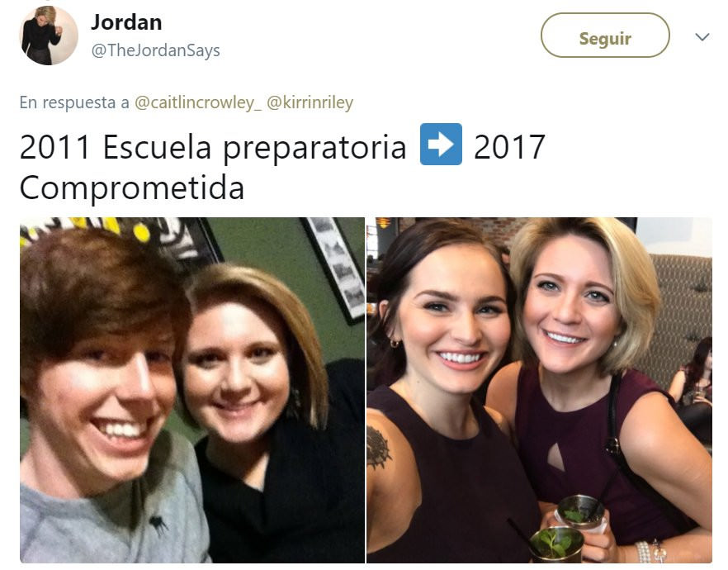Click the blue right-arrow emoji in tweet
The image size is (728, 570).
pyautogui.click(x=441, y=144)
